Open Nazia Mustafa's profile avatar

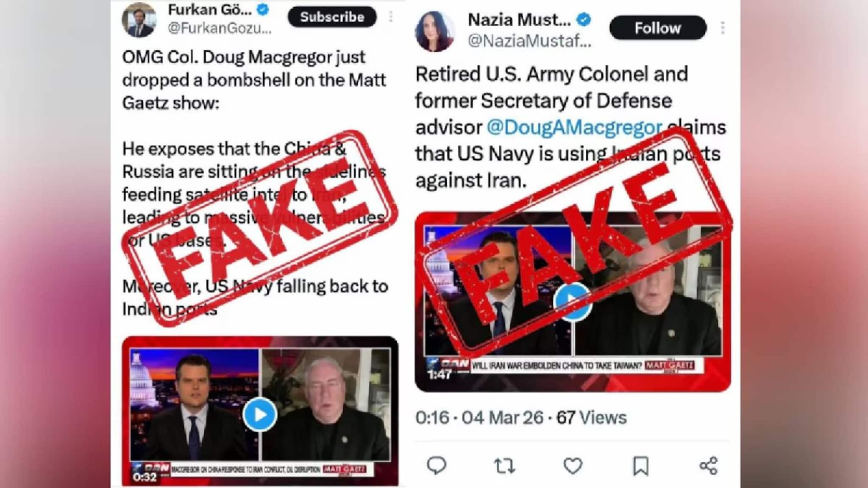point(435,31)
